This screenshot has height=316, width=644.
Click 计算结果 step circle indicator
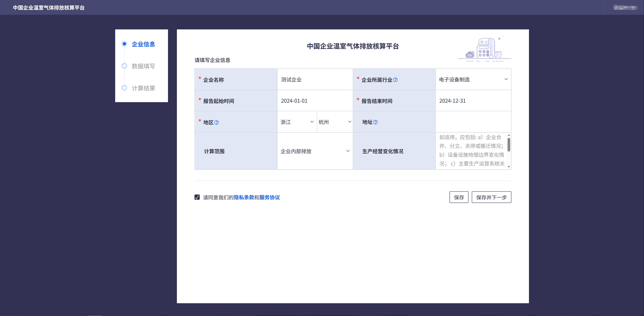coord(124,88)
